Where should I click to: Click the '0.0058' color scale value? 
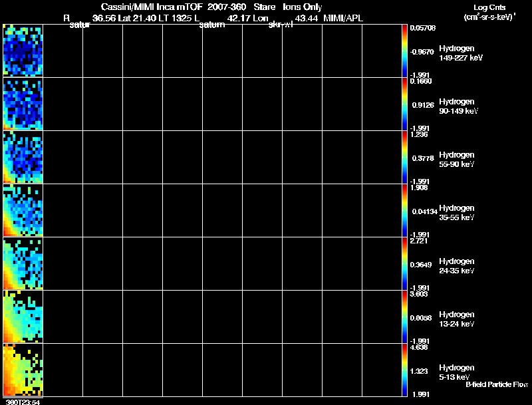[421, 318]
